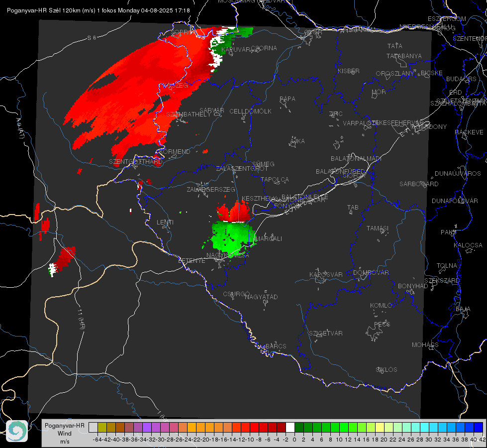The height and width of the screenshot is (448, 487).
Task: Click the CELLDOMOLK city label
Action: click(x=250, y=111)
